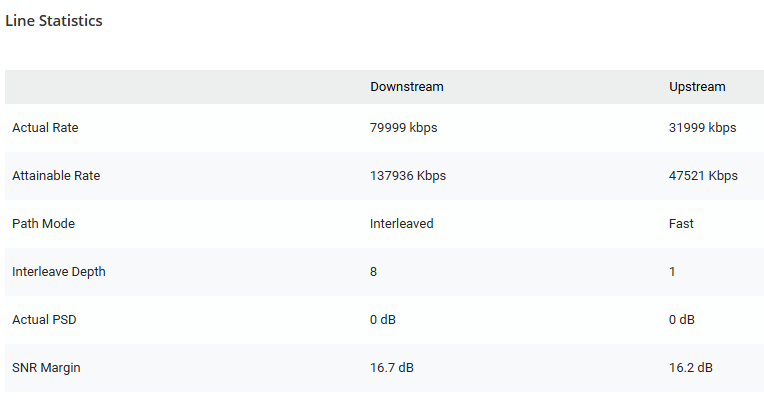The width and height of the screenshot is (764, 409).
Task: Click the downstream Actual PSD 0 dB value
Action: click(x=383, y=320)
